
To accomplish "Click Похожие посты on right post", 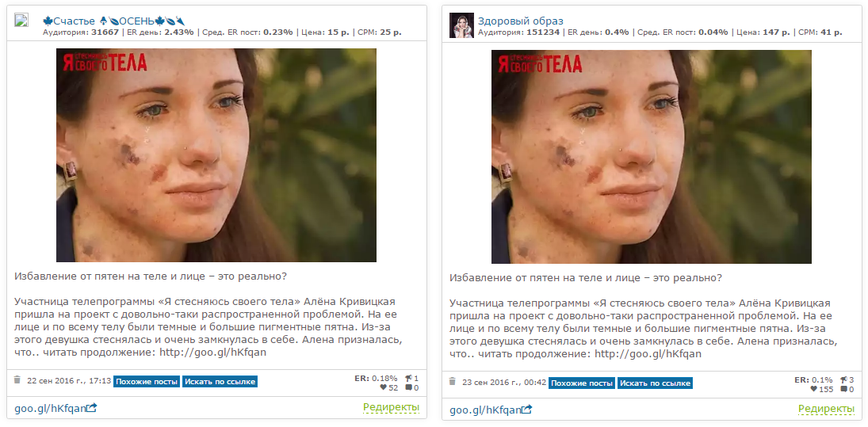I will tap(582, 383).
